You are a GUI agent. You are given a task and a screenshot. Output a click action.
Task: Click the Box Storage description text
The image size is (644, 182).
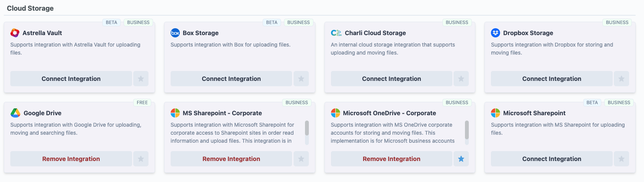coord(231,45)
